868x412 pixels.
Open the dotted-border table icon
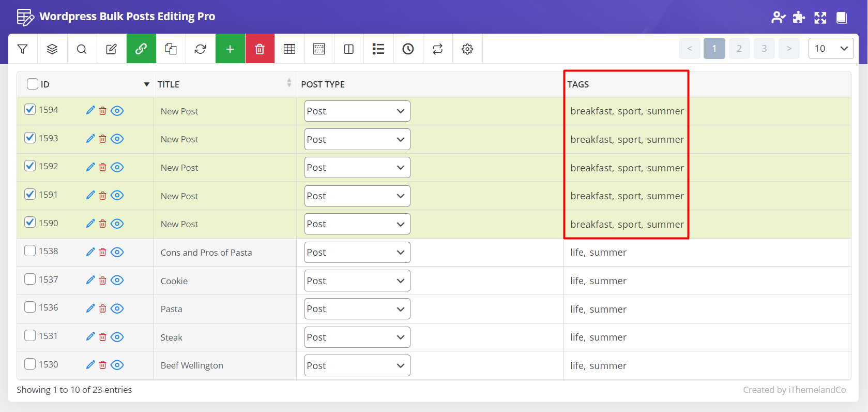[x=319, y=49]
